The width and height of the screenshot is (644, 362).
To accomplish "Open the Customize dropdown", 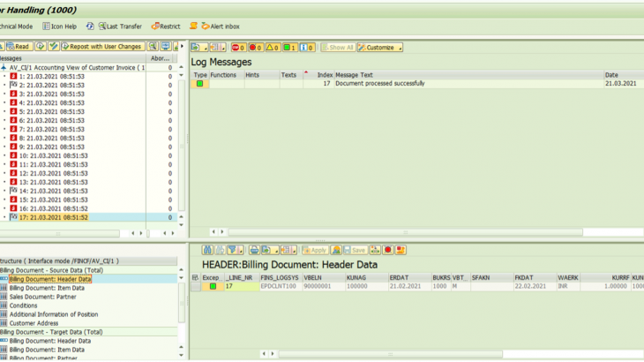I will (x=380, y=48).
